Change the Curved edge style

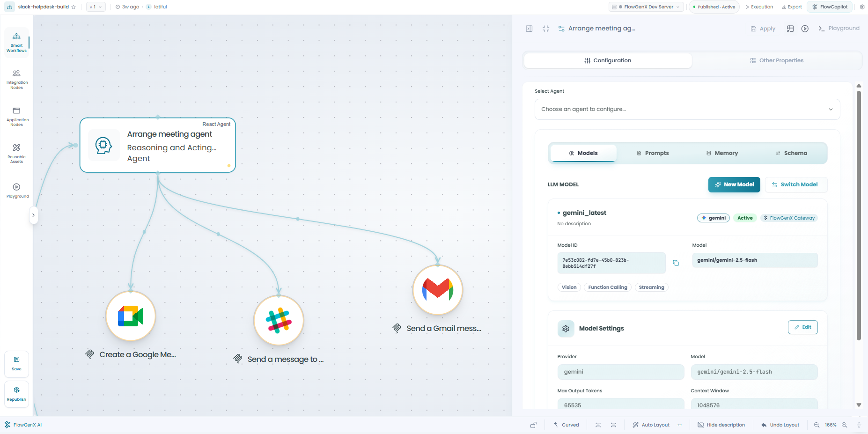[x=566, y=425]
